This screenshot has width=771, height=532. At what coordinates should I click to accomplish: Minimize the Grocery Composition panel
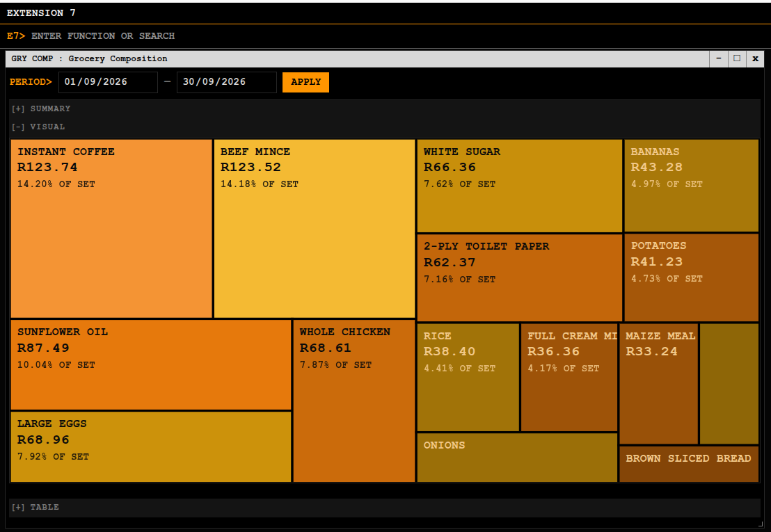point(719,58)
